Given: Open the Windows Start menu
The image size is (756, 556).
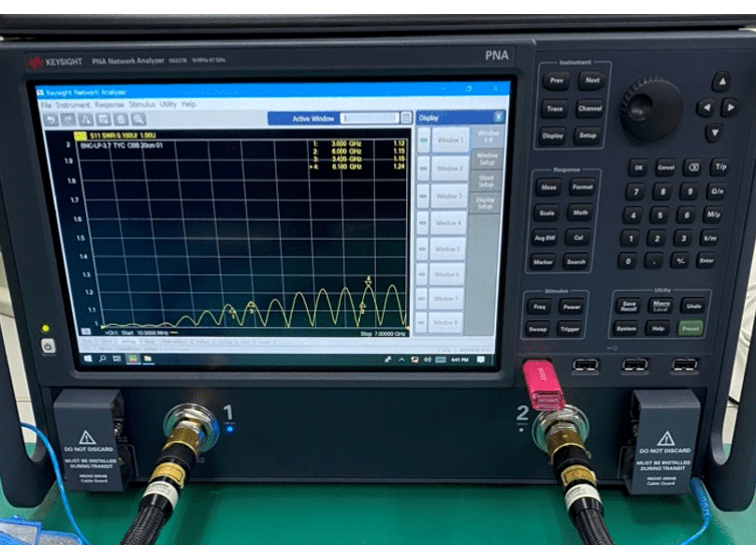Looking at the screenshot, I should point(87,359).
